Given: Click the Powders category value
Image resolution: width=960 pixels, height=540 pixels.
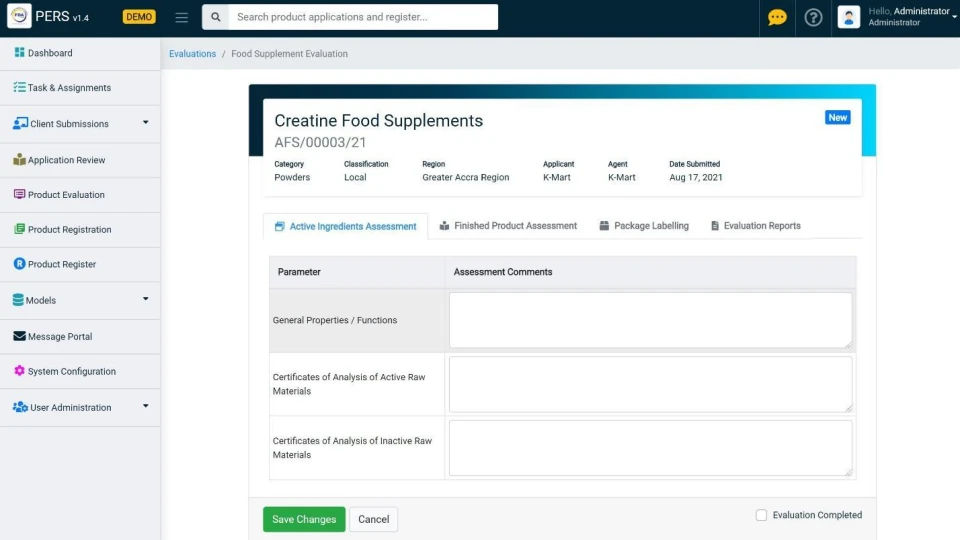Looking at the screenshot, I should point(292,178).
